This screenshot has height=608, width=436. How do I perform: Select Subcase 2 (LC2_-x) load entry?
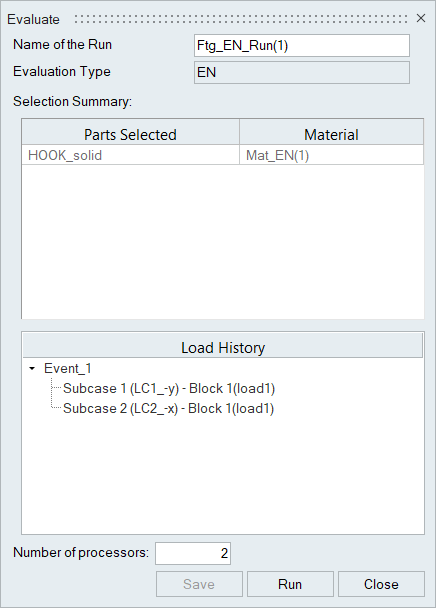(169, 409)
